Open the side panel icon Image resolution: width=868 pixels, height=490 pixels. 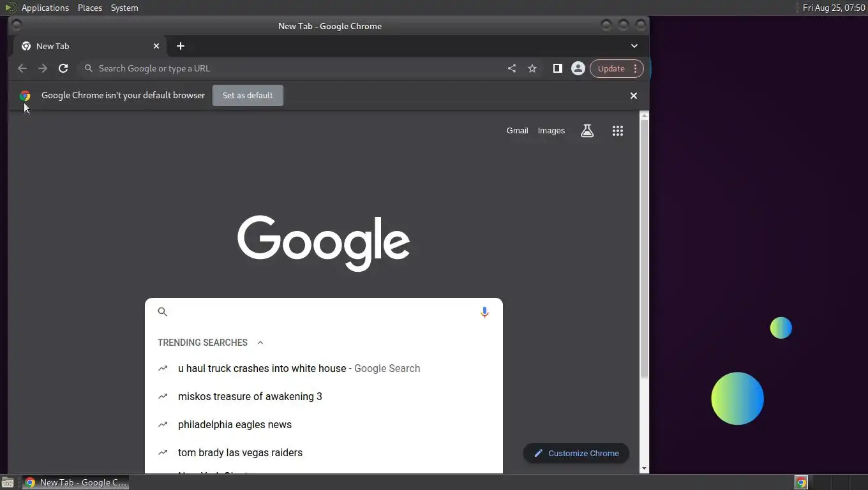click(x=557, y=68)
